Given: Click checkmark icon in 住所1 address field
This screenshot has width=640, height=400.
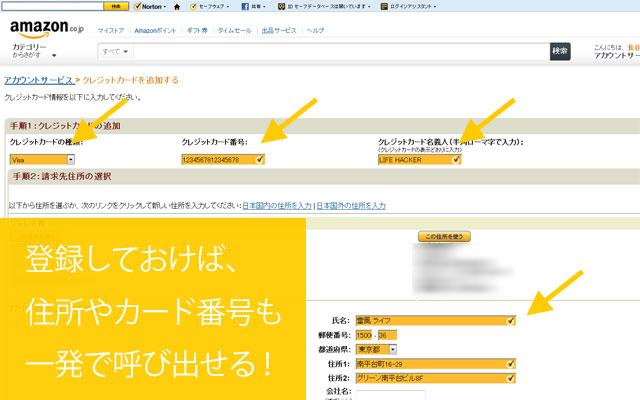Looking at the screenshot, I should (x=511, y=364).
